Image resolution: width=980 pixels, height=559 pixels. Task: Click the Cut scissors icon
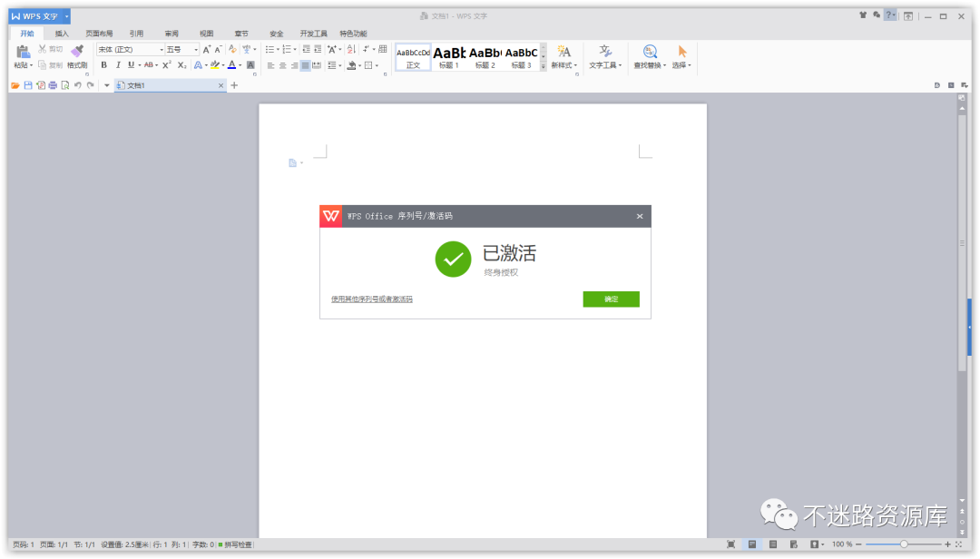tap(43, 49)
